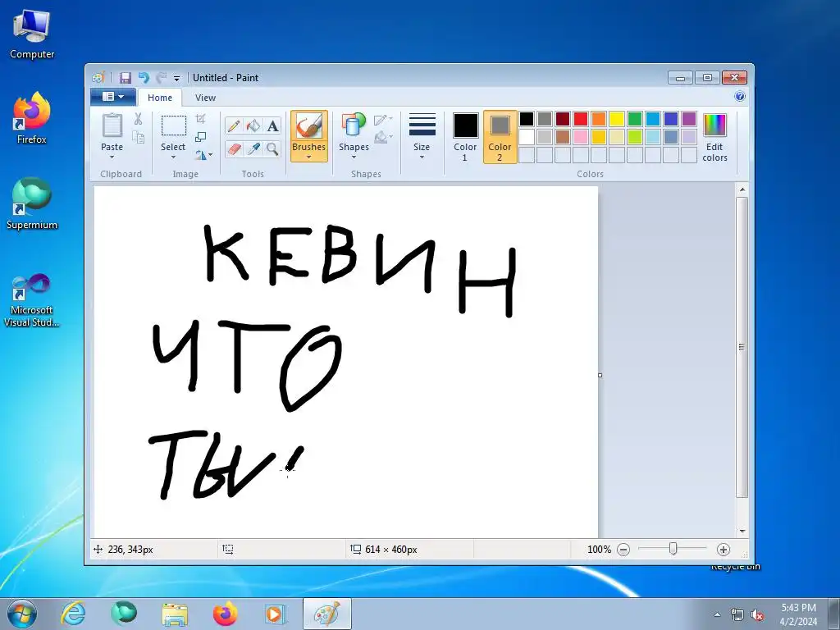Open Customize Quick Access Toolbar dropdown
Image resolution: width=840 pixels, height=630 pixels.
pyautogui.click(x=177, y=78)
